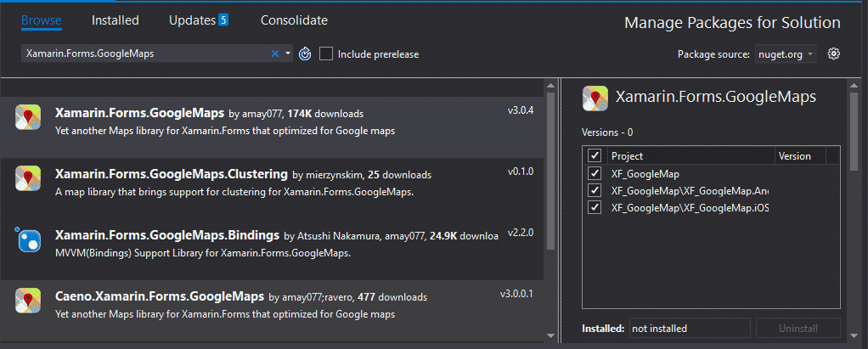868x349 pixels.
Task: Refresh the package search results
Action: 304,53
